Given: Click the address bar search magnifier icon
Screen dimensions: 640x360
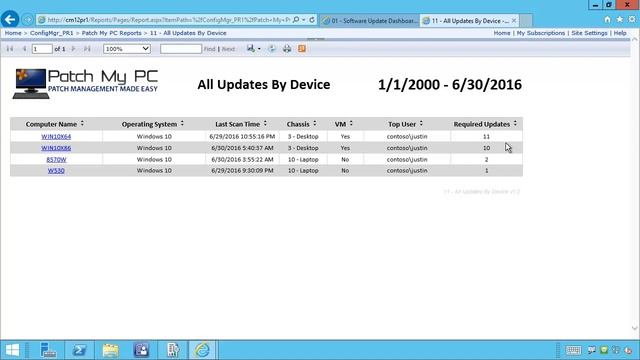Looking at the screenshot, I should (x=296, y=20).
